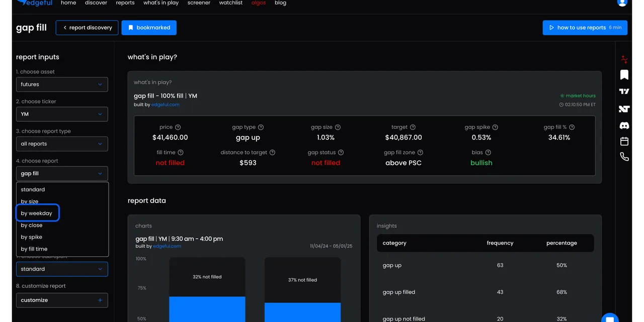Show help tooltip for gap fill %
Image resolution: width=644 pixels, height=322 pixels.
(x=572, y=127)
